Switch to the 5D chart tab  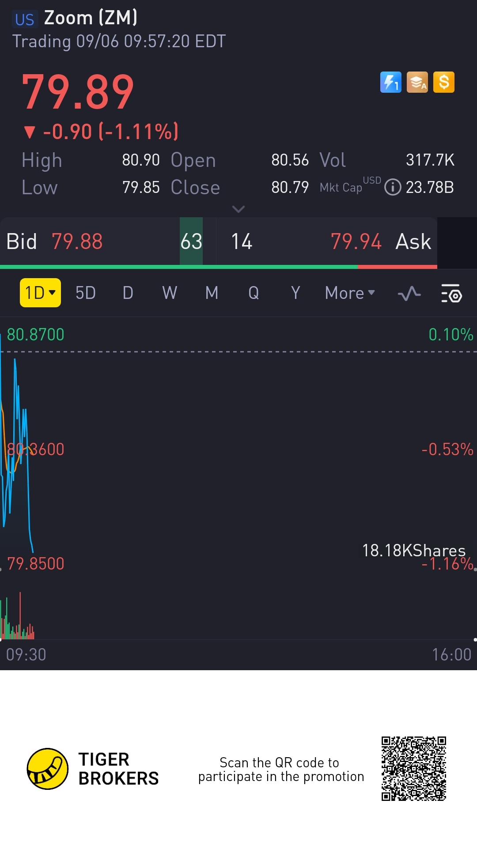(86, 293)
